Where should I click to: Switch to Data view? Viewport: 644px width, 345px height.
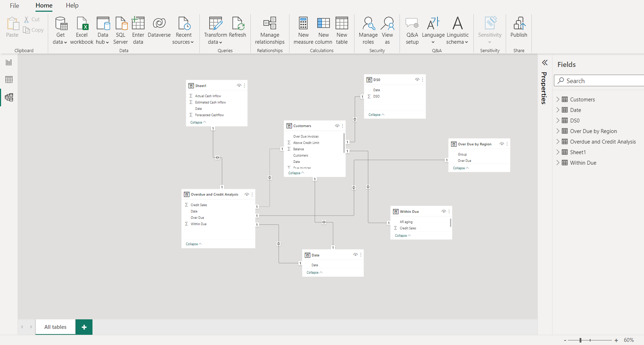(9, 80)
